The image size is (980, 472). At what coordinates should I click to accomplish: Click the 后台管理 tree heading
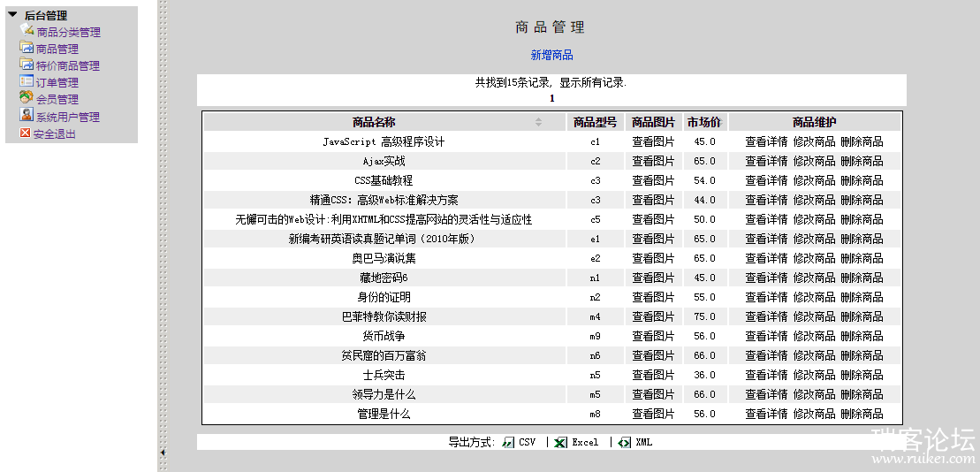(46, 16)
